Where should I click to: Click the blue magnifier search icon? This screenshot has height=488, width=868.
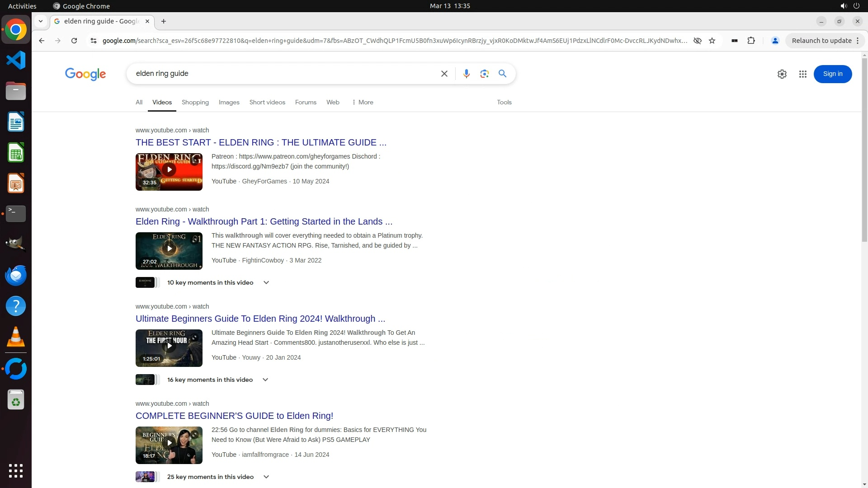click(x=502, y=74)
